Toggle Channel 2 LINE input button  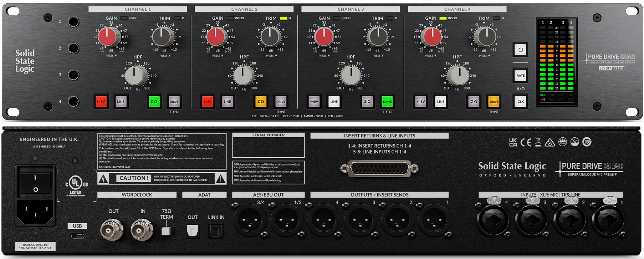227,102
